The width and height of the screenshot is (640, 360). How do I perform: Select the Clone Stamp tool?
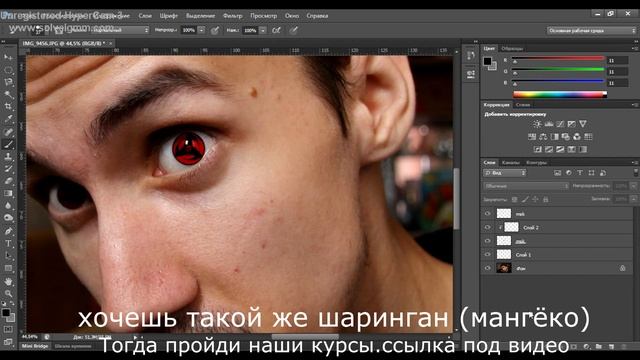[8, 156]
